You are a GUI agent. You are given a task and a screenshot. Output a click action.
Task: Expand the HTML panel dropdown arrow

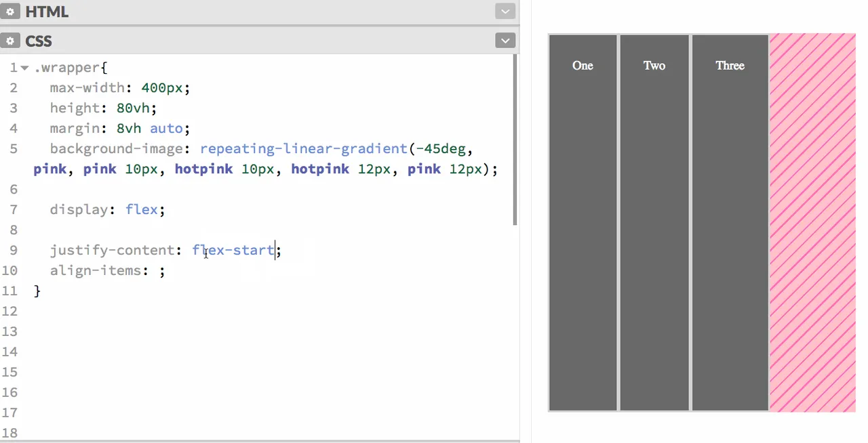point(505,12)
